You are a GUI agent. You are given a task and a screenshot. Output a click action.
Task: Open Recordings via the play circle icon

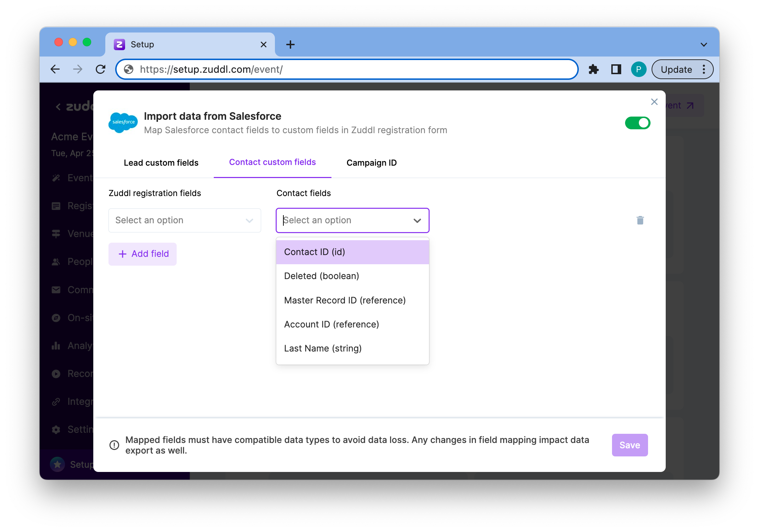coord(57,373)
